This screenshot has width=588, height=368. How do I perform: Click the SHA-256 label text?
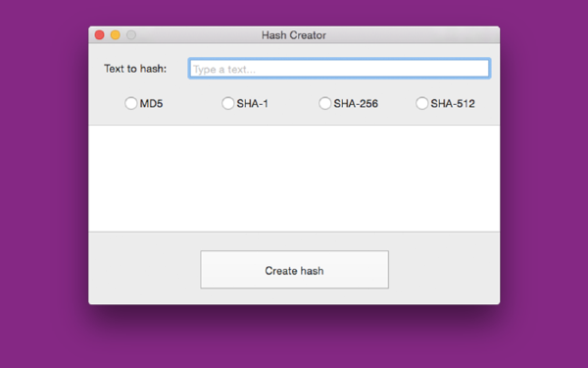[x=356, y=104]
